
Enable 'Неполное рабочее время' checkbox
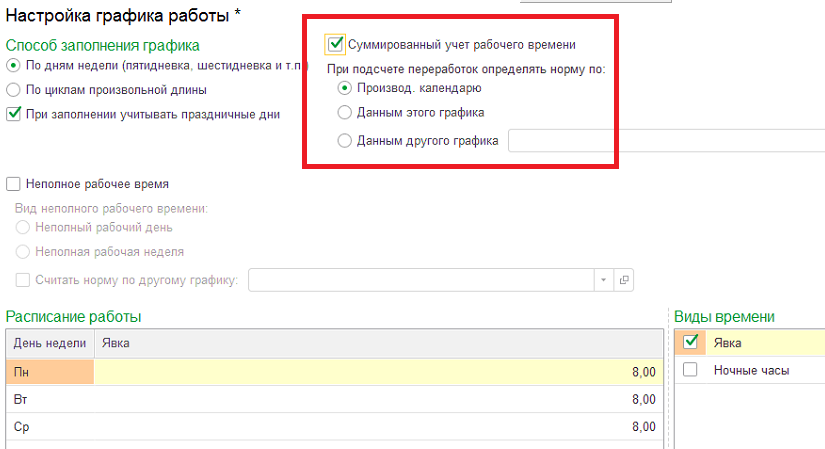point(13,184)
